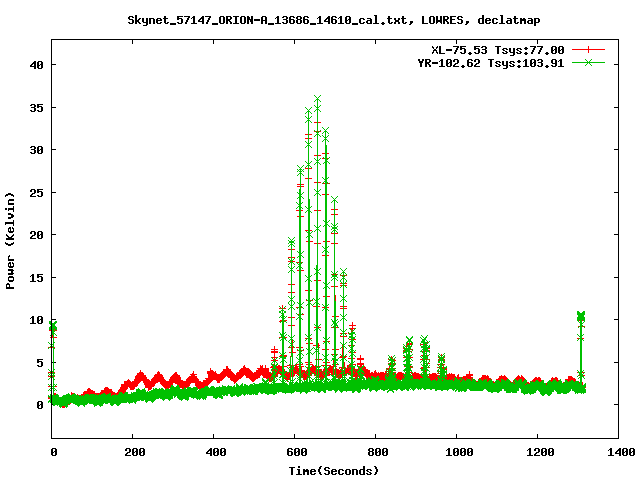Click the Power (Kelvin) y-axis label

[x=10, y=241]
